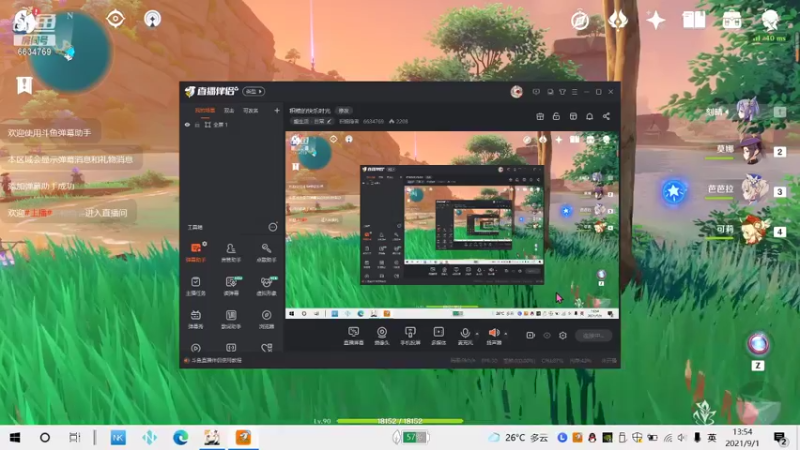800x450 pixels.
Task: Click the edit button beside the room title
Action: pos(344,111)
